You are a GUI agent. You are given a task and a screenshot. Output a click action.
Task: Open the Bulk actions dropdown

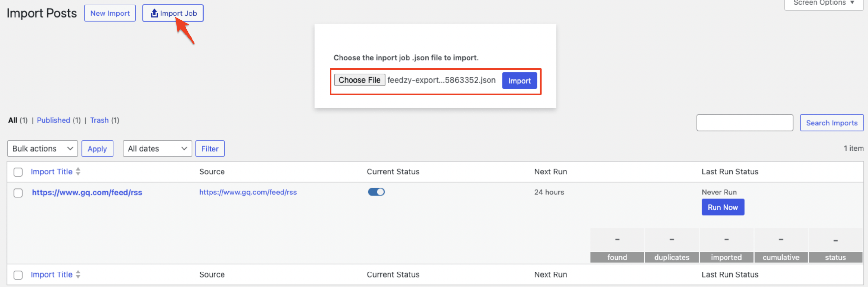pyautogui.click(x=43, y=149)
